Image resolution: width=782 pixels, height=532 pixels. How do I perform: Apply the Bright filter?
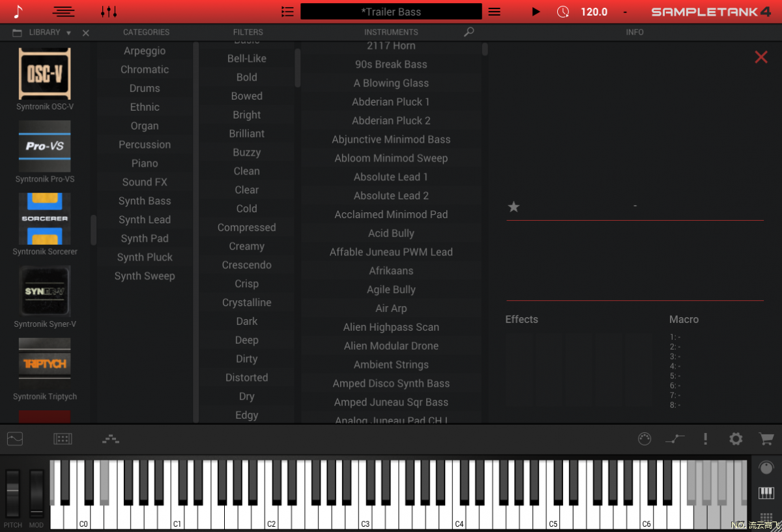247,115
